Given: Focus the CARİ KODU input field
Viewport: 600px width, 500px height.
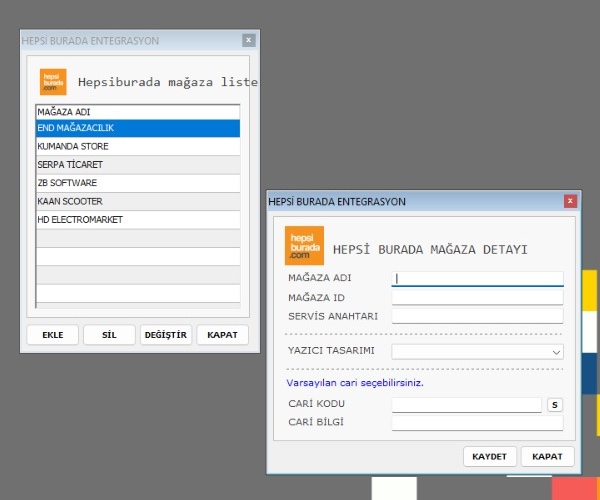Looking at the screenshot, I should (466, 405).
